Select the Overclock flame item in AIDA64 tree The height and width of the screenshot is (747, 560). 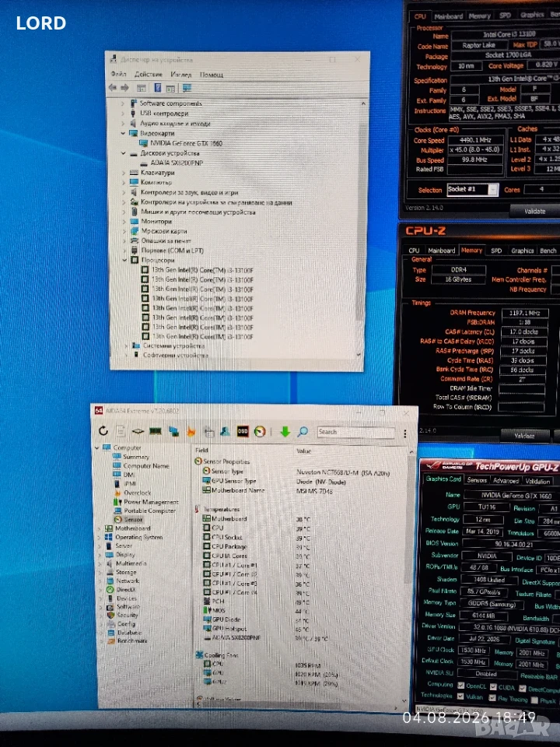[132, 493]
